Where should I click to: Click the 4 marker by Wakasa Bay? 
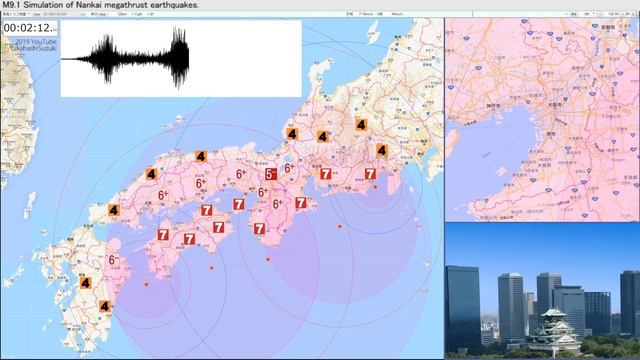click(292, 134)
